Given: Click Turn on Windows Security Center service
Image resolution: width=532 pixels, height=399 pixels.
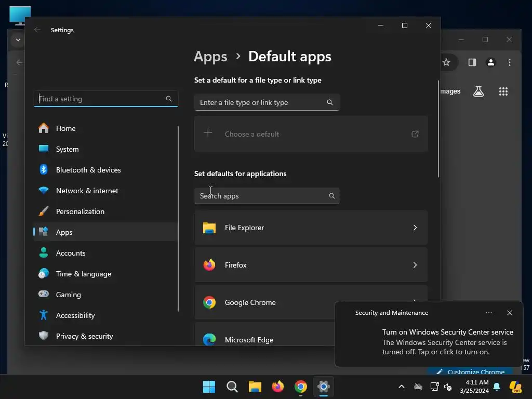Looking at the screenshot, I should 447,332.
